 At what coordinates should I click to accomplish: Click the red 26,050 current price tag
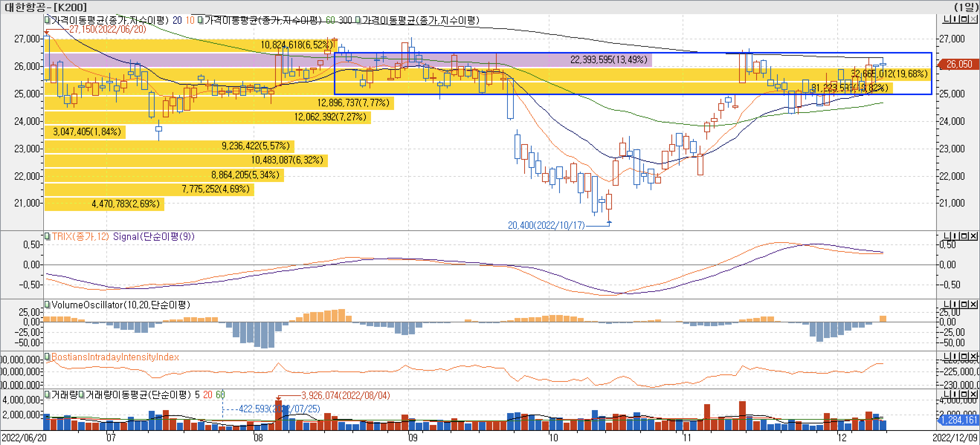pos(959,64)
